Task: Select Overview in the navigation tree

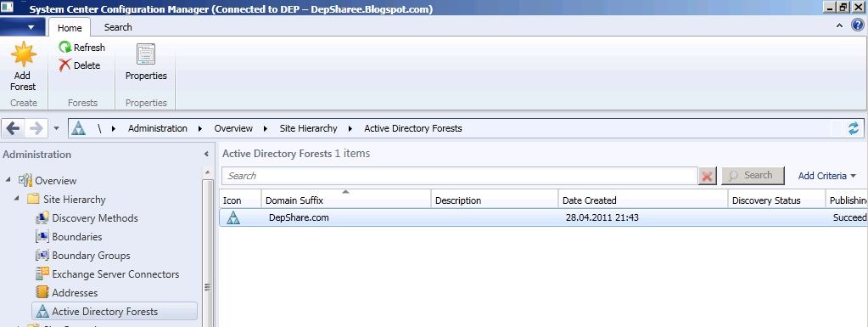Action: [x=56, y=181]
